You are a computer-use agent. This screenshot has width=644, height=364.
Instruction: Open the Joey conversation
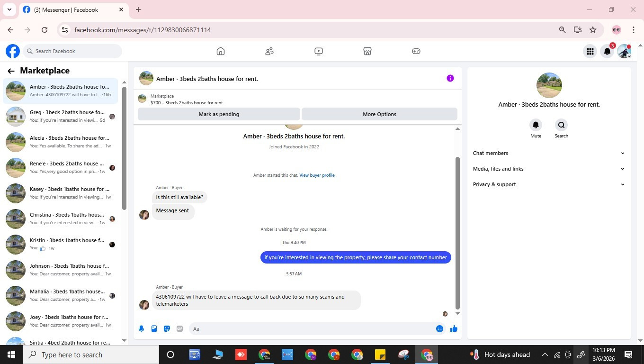click(61, 321)
